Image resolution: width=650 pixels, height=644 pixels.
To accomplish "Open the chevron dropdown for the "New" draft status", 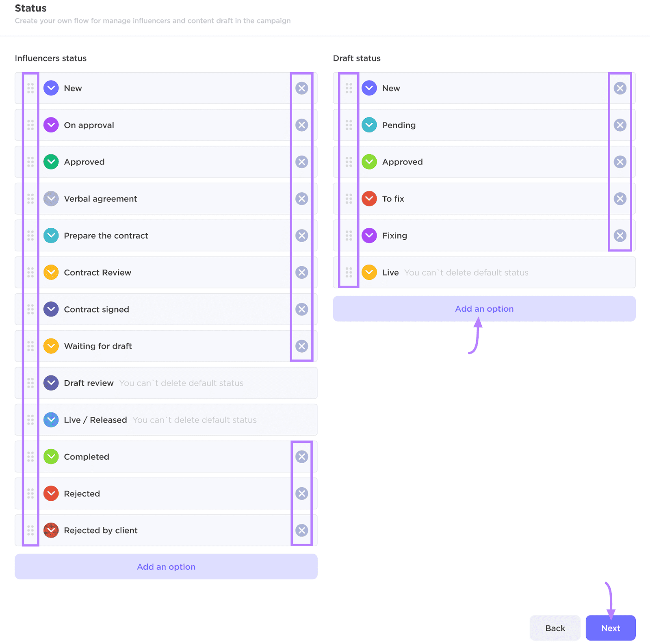I will click(x=369, y=88).
